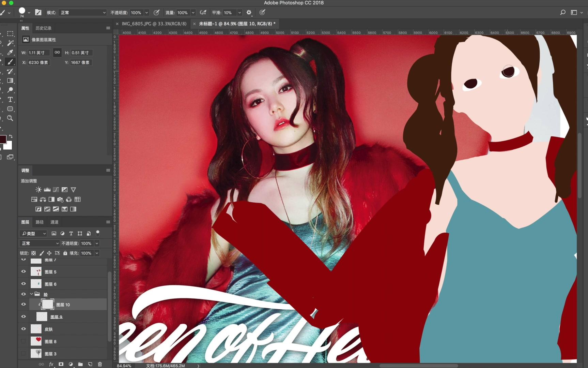This screenshot has height=368, width=588.
Task: Create a new layer group
Action: click(80, 364)
